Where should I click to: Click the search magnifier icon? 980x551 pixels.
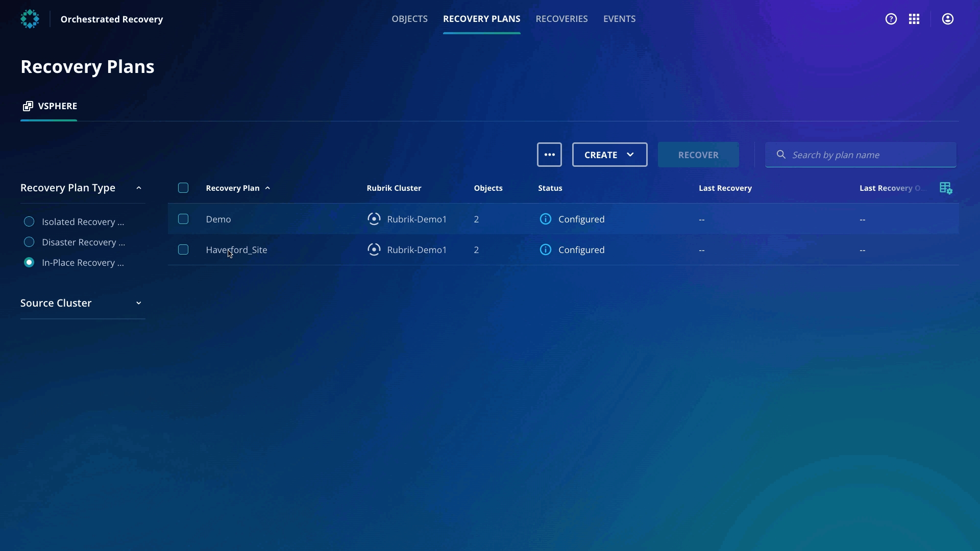[781, 155]
